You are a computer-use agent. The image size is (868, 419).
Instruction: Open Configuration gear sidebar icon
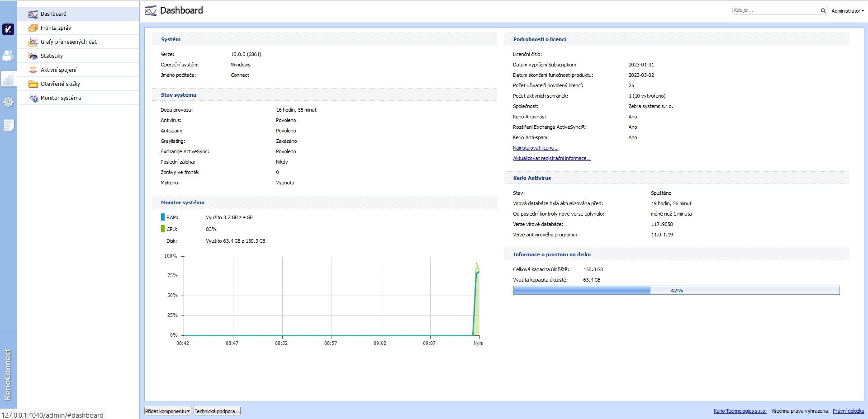(x=8, y=102)
